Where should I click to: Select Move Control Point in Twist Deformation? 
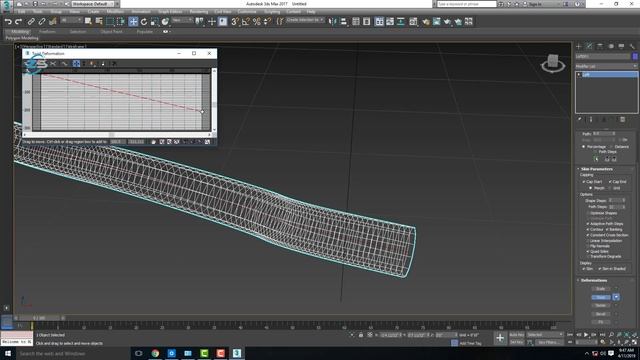(x=76, y=64)
